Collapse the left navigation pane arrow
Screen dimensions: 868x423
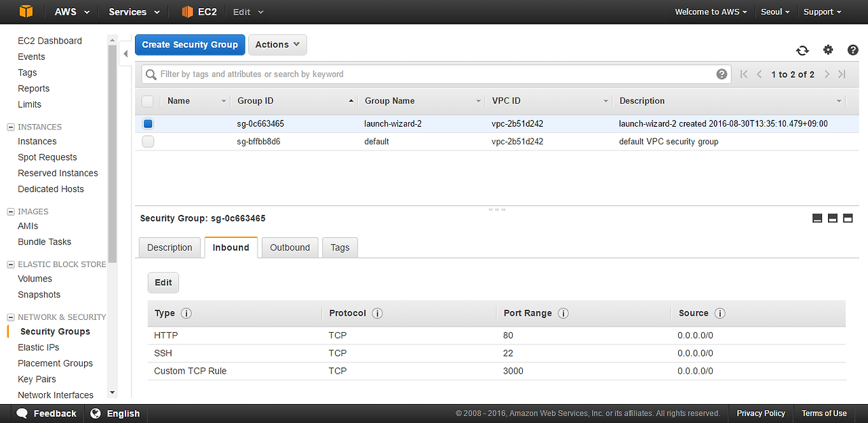pos(125,54)
